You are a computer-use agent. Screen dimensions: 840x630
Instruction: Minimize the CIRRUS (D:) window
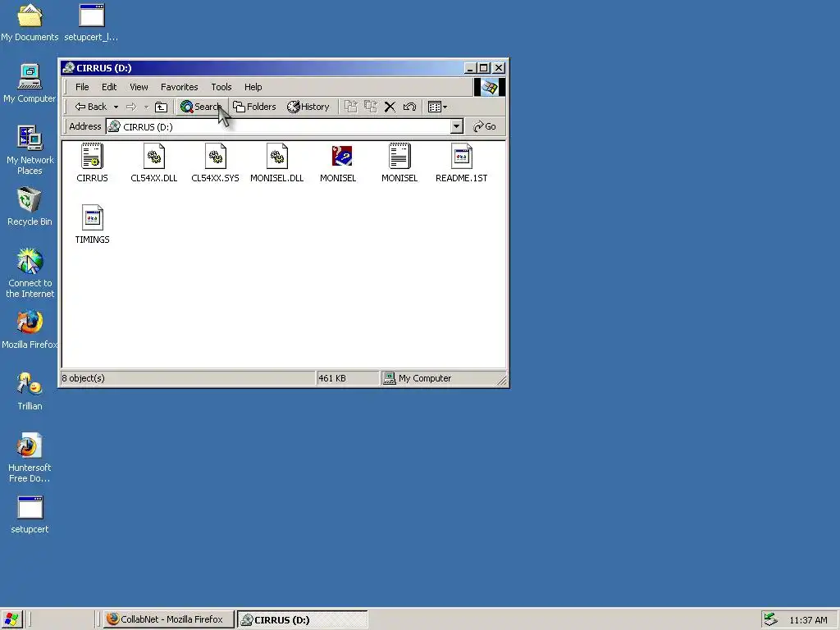470,68
